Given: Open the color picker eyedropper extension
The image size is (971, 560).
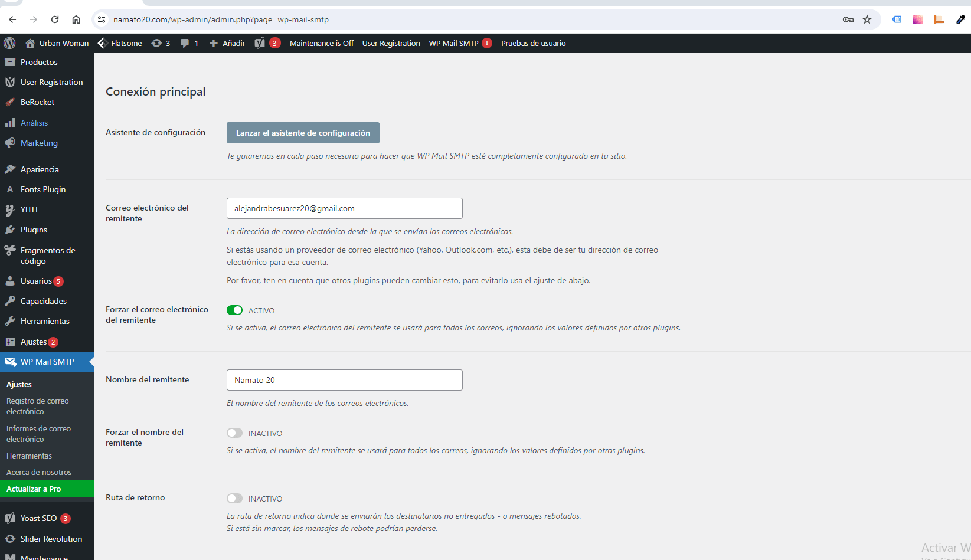Looking at the screenshot, I should 960,19.
